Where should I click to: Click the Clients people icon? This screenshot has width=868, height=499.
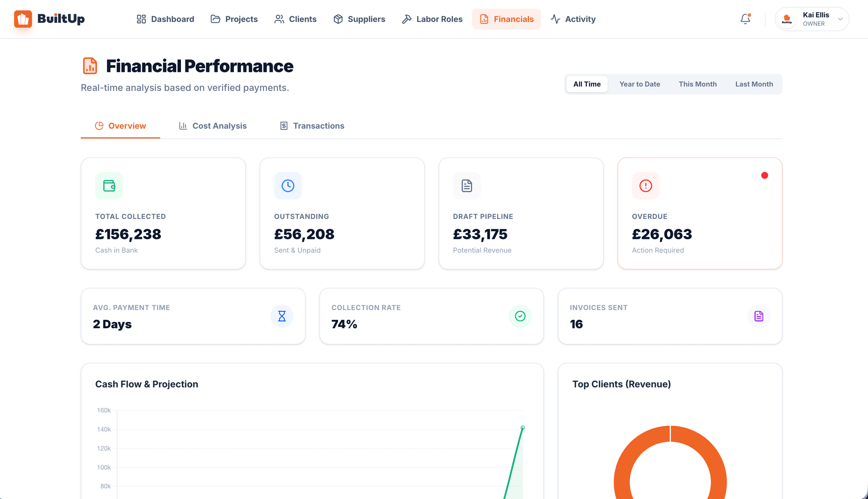pos(278,19)
